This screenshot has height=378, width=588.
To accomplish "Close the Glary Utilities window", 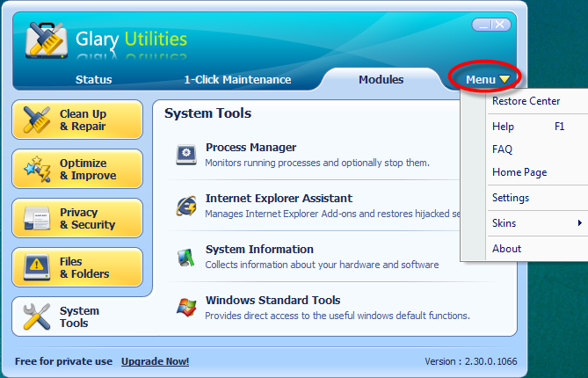I will point(500,25).
